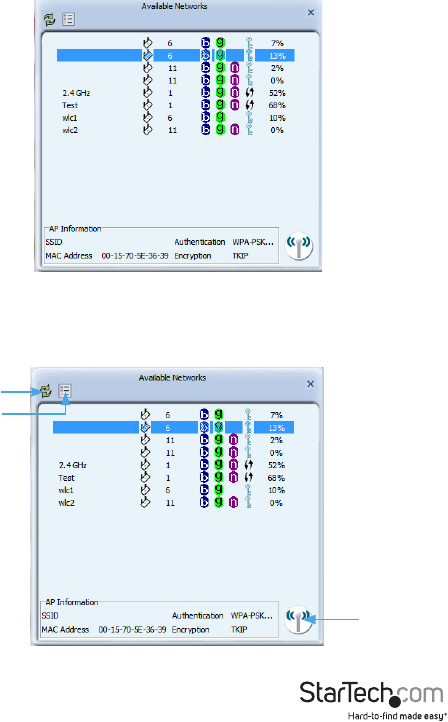Select the 7% signal network in the lower window
Viewport: 448px width, 722px height.
(x=173, y=415)
